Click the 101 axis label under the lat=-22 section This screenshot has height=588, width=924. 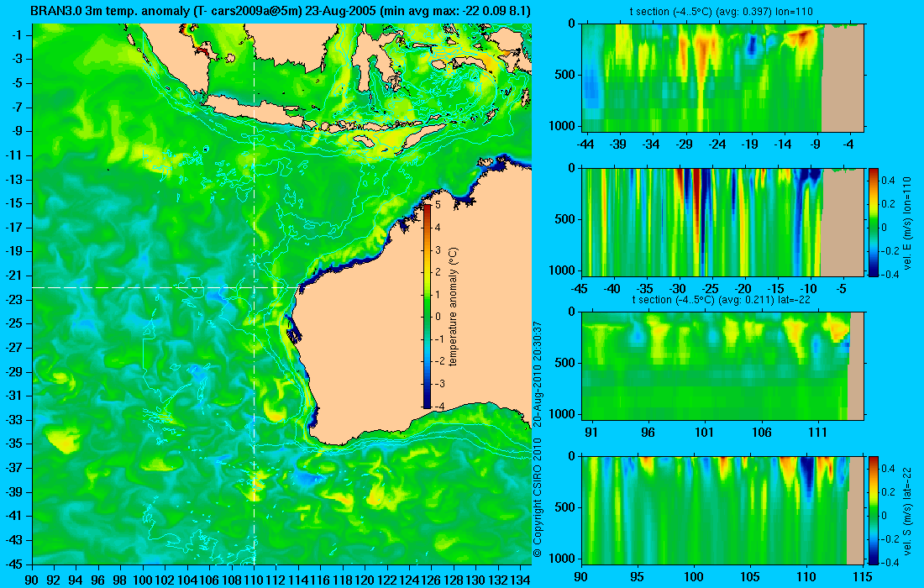tap(704, 433)
